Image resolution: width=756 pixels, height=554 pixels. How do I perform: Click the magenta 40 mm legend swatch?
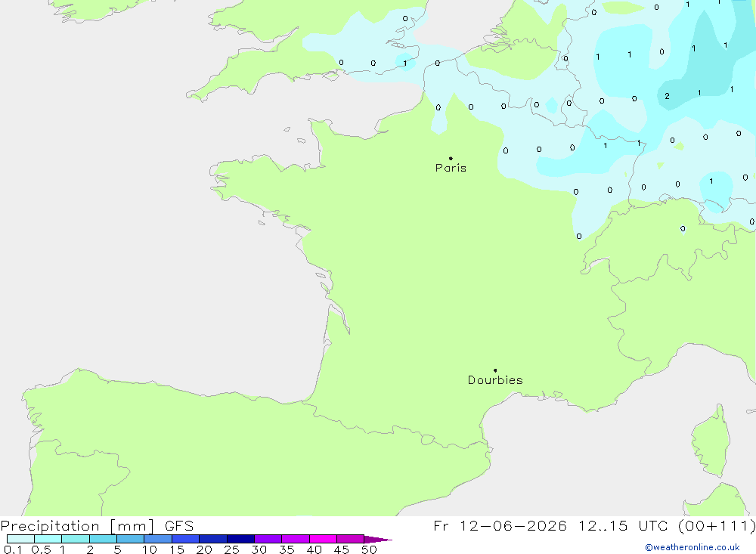323,539
